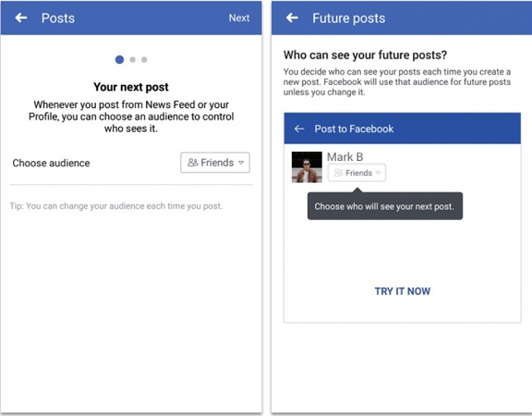Tap the back arrow on Future posts
This screenshot has height=416, width=532.
(292, 18)
